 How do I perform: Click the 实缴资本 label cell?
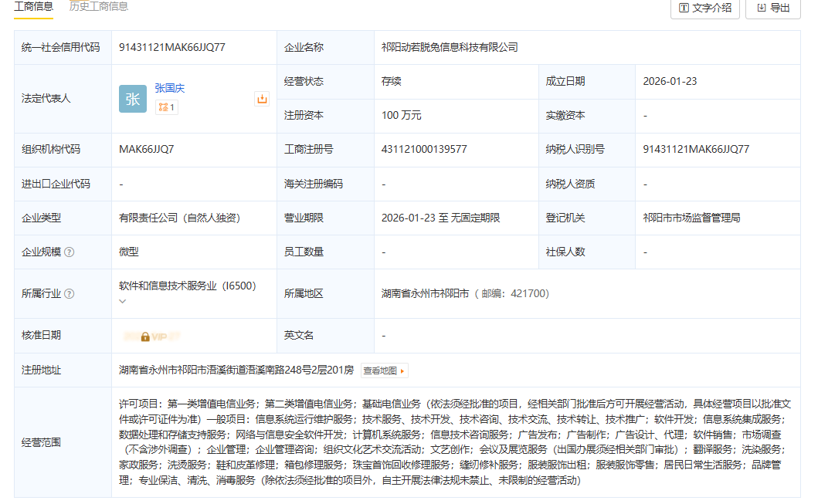tap(587, 115)
